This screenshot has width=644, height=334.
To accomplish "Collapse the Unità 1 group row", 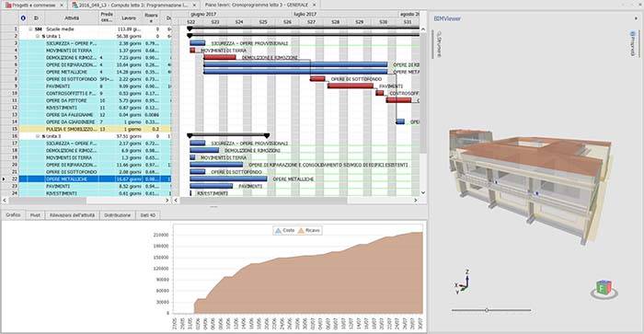I will 38,36.
